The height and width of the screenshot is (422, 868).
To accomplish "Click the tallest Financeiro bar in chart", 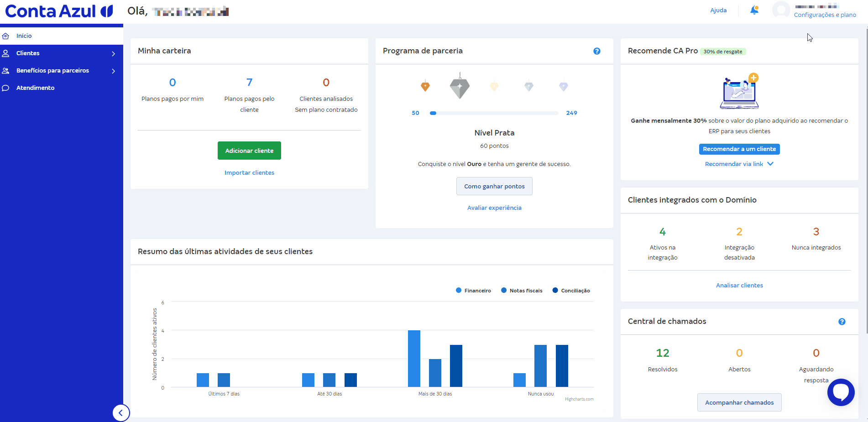I will coord(414,359).
